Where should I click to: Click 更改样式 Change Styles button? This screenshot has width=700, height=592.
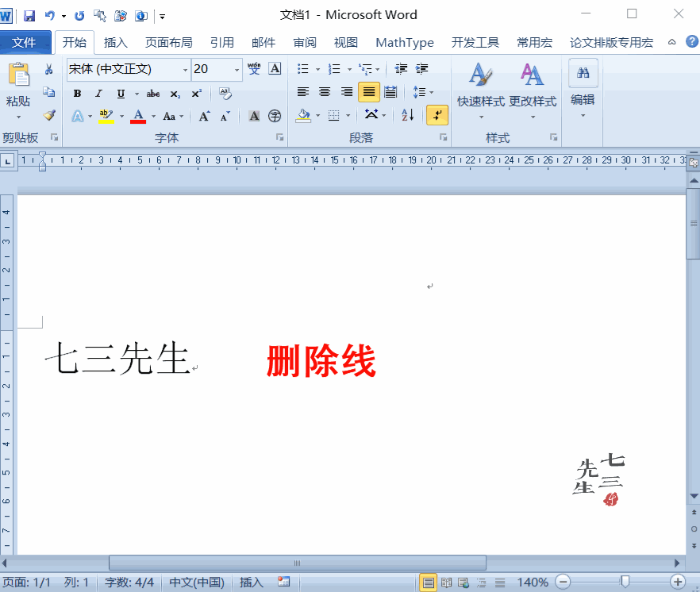point(533,90)
